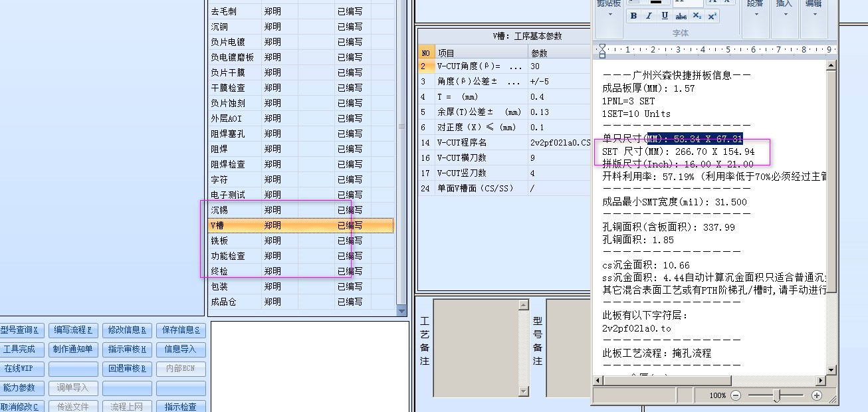Viewport: 868px width, 412px height.
Task: Toggle italic formatting in the editor
Action: (x=649, y=16)
